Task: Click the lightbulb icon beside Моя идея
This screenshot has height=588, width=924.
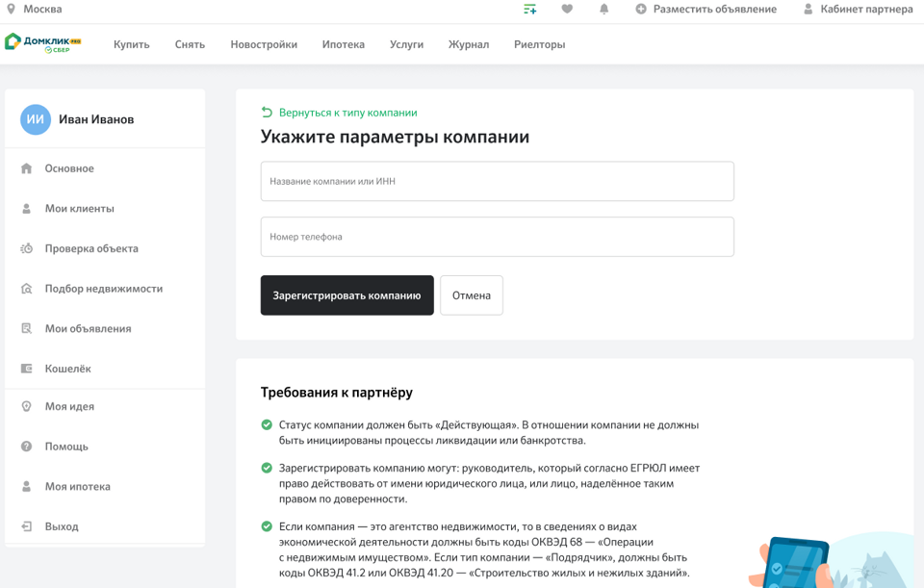Action: 27,406
